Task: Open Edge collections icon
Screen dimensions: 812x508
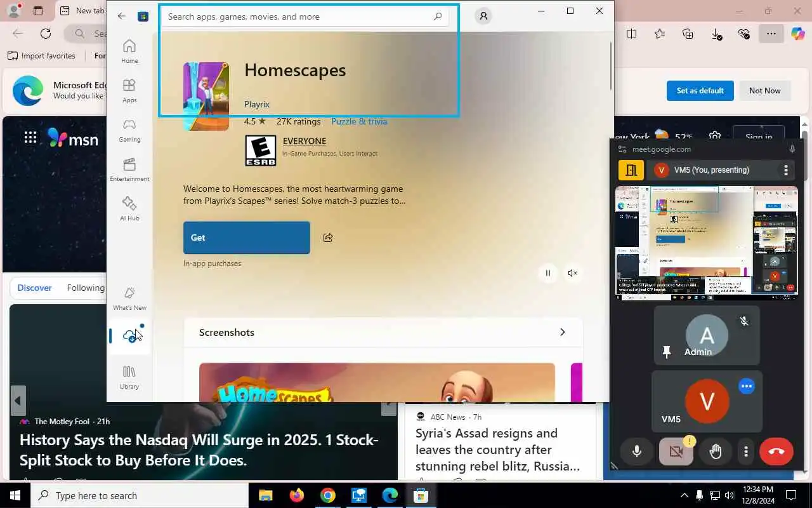Action: click(688, 34)
